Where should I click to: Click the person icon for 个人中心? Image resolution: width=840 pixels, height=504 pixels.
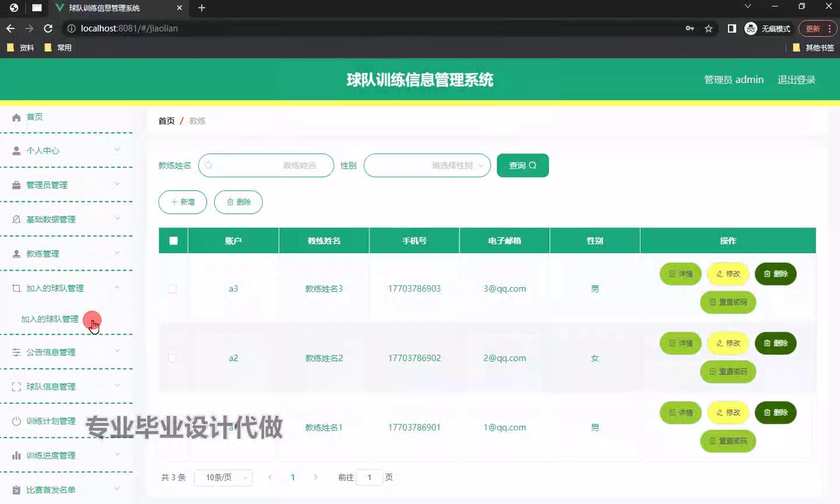(16, 150)
